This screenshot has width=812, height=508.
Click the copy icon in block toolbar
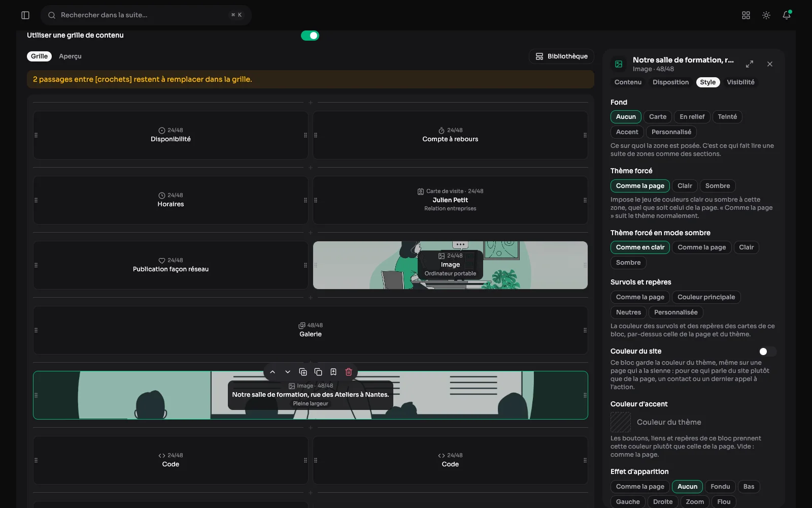click(318, 372)
